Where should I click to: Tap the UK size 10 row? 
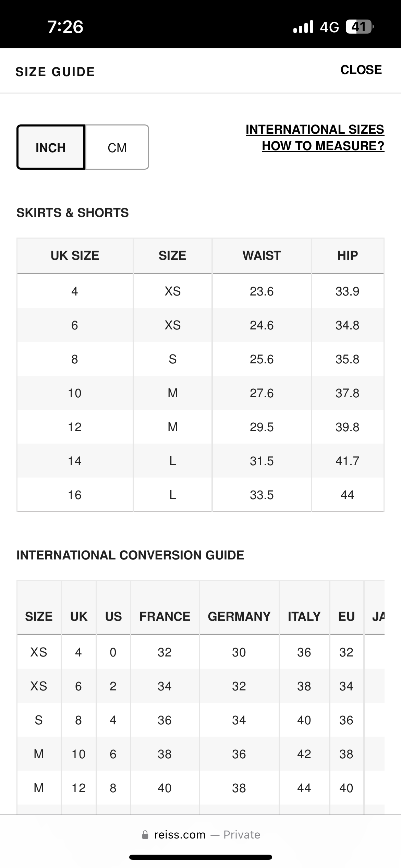[x=200, y=393]
